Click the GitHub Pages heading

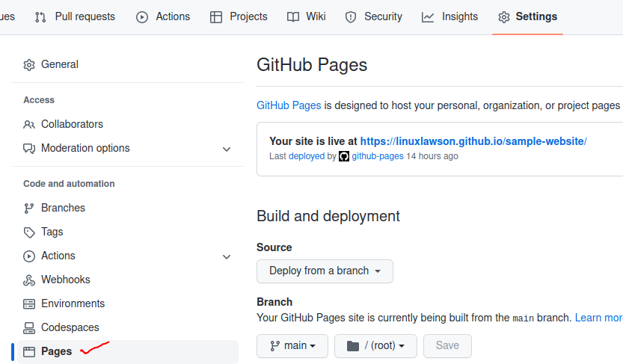tap(312, 65)
